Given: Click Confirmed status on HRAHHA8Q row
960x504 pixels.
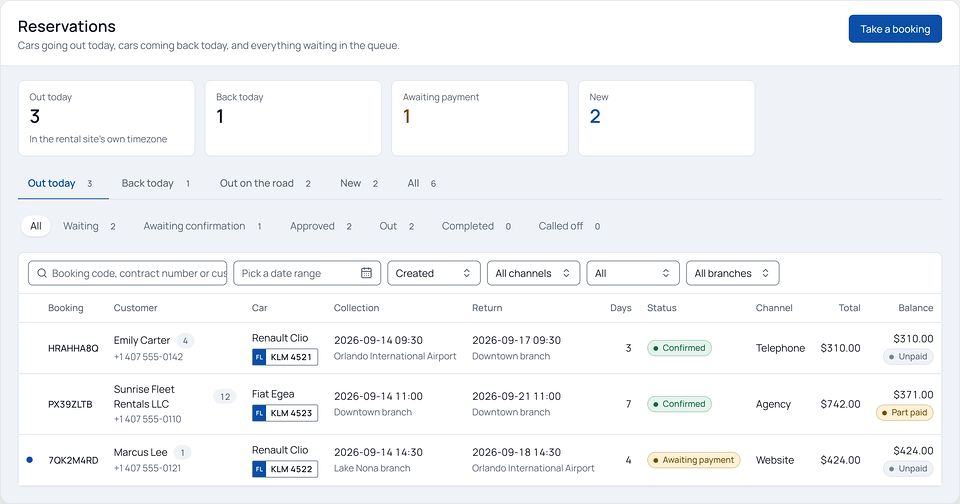Looking at the screenshot, I should click(680, 348).
